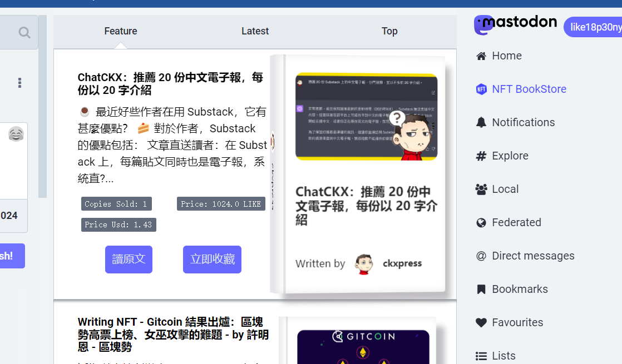Viewport: 622px width, 364px height.
Task: Click the Mastodon logo
Action: tap(515, 25)
